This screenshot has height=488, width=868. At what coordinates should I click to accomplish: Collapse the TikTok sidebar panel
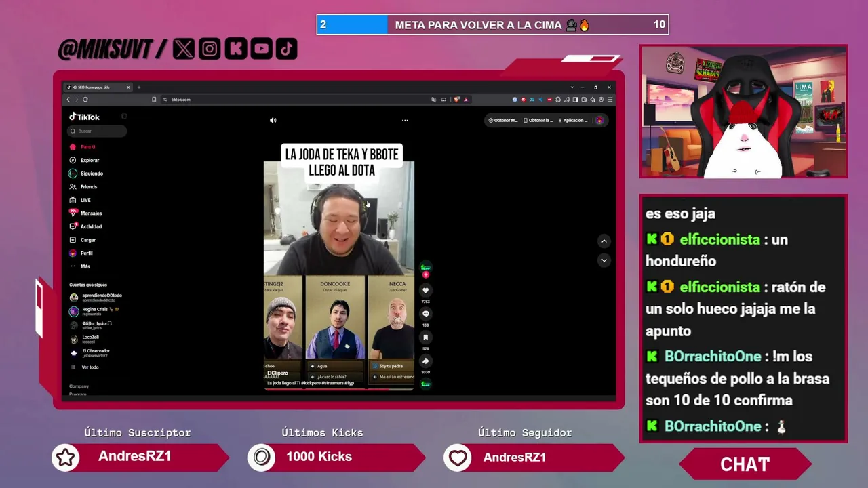point(124,117)
